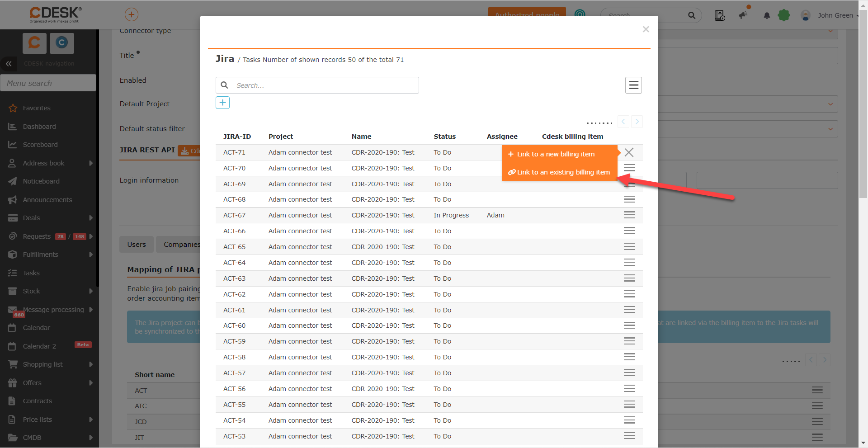Open row menu for ACT-55
Viewport: 868px width, 448px height.
click(629, 405)
